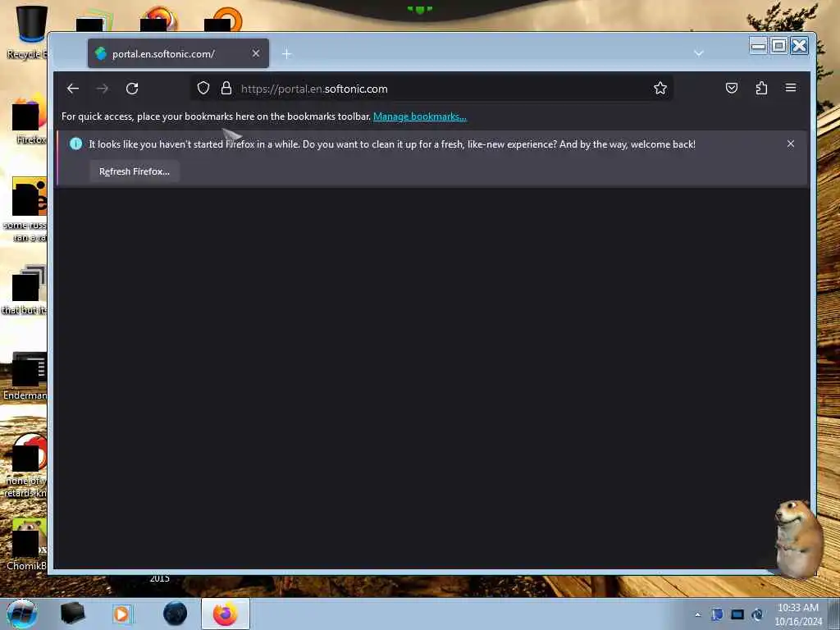Select the ChomikBox desktop icon
Image resolution: width=840 pixels, height=630 pixels.
(27, 545)
